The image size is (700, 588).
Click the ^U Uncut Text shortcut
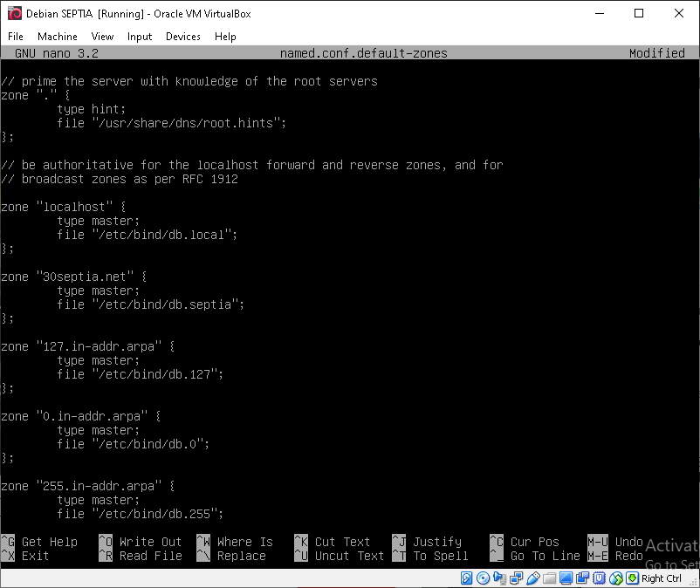[x=340, y=556]
